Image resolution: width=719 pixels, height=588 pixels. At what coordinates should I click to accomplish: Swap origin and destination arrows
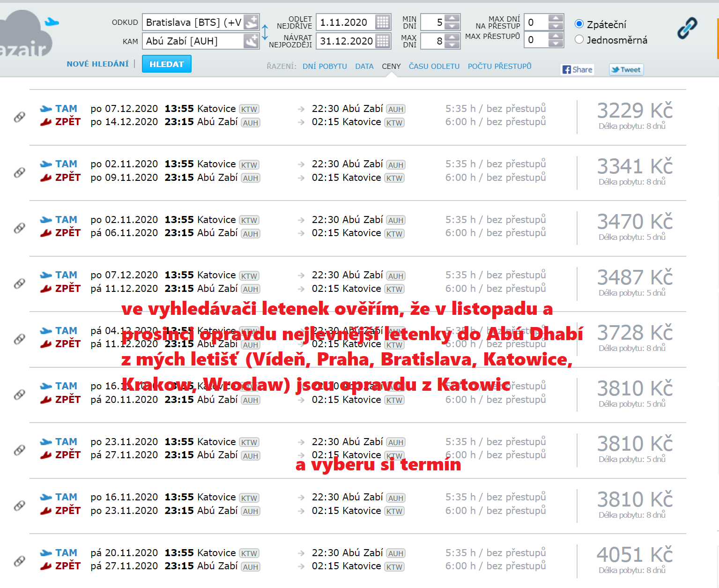click(x=265, y=32)
